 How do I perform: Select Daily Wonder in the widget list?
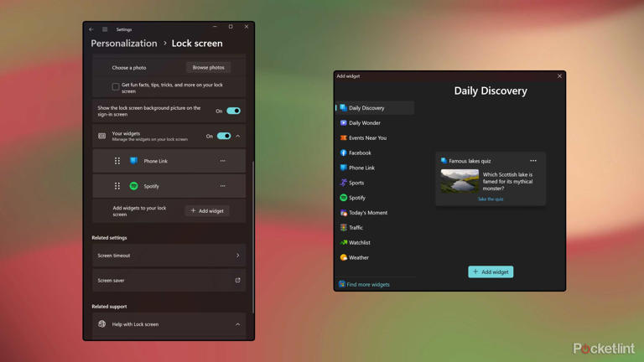(x=365, y=123)
